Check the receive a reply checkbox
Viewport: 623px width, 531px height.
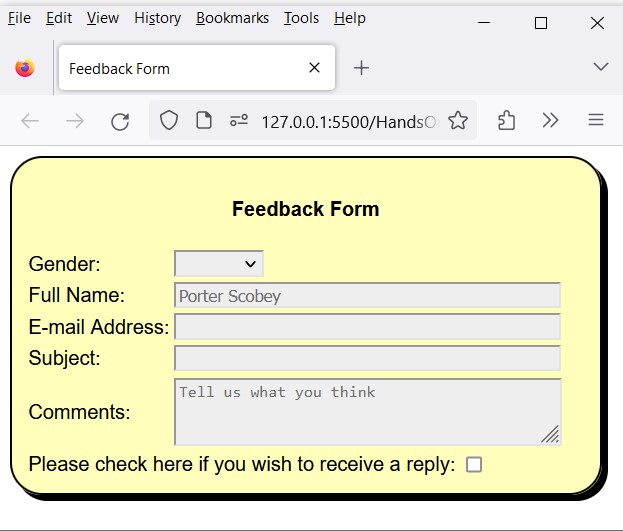[474, 464]
